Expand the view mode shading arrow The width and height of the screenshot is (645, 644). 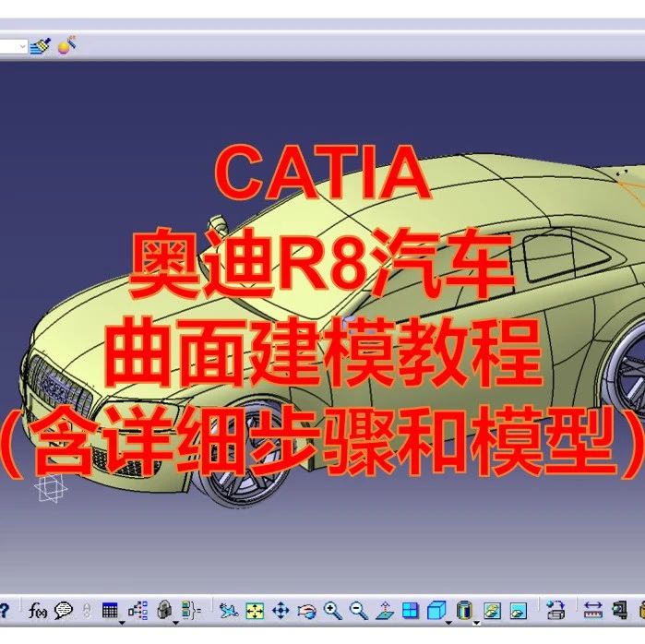click(x=476, y=623)
